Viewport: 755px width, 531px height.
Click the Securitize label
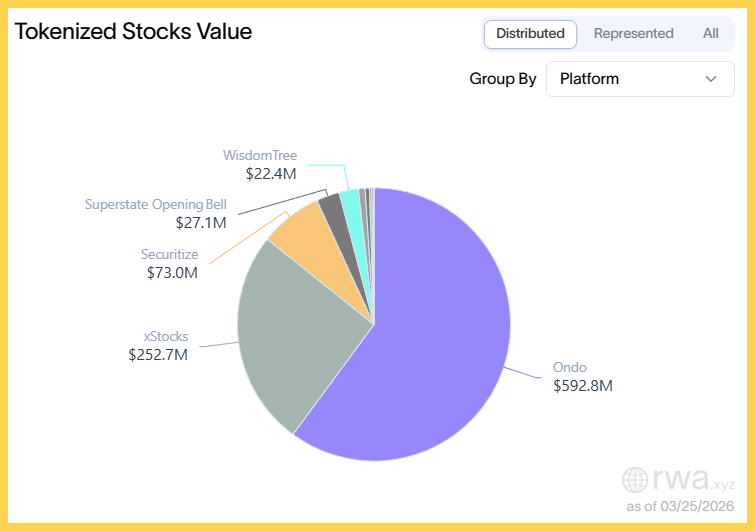click(169, 254)
